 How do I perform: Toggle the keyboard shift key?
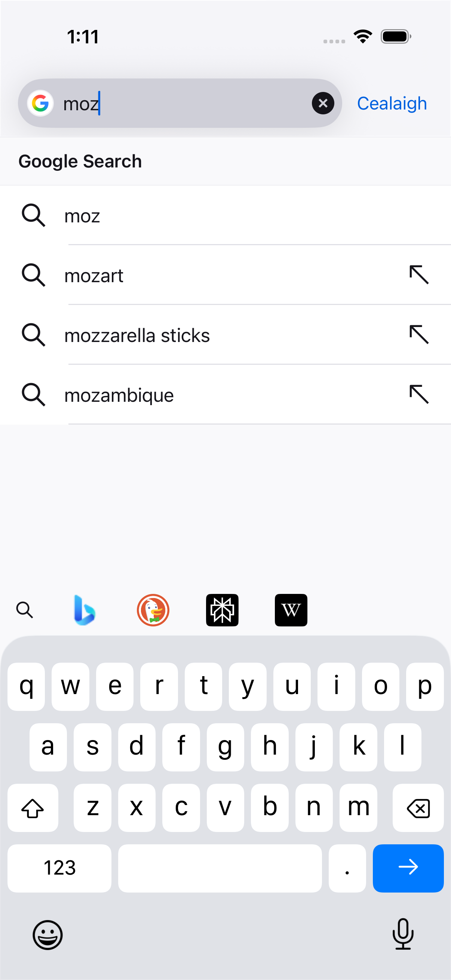(33, 807)
